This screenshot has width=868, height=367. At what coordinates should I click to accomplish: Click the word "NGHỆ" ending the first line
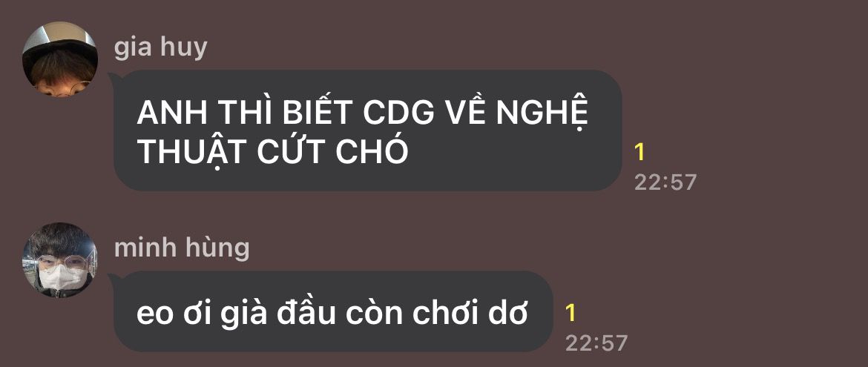(x=542, y=114)
